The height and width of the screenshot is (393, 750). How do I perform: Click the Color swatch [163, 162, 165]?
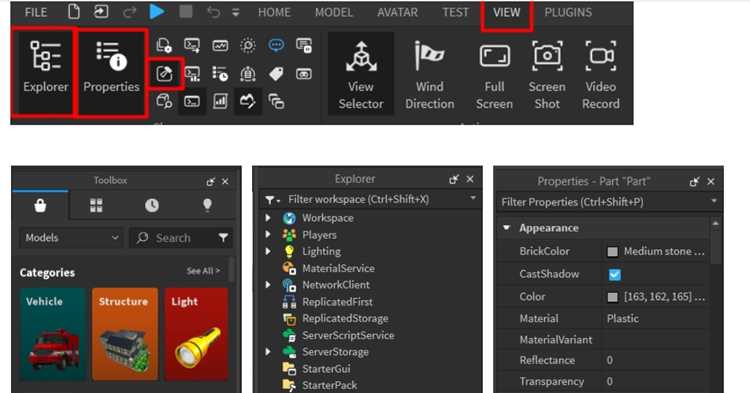(x=612, y=297)
